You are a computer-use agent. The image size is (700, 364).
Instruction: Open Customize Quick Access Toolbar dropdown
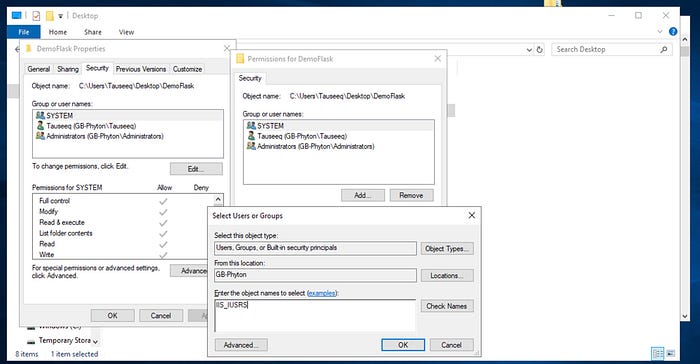60,16
